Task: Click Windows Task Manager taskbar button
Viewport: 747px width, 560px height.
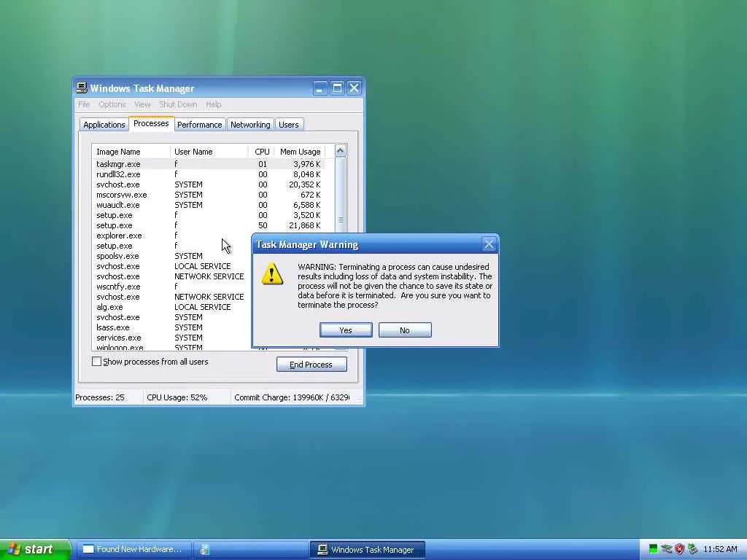Action: 368,550
